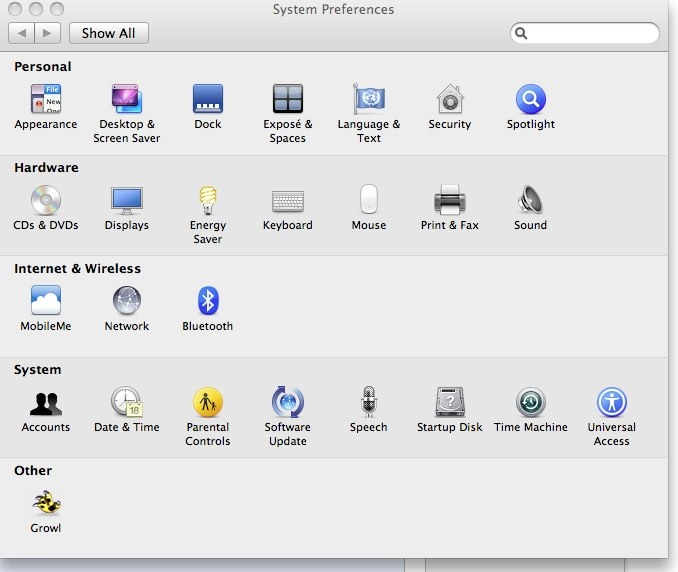Open the Software Update pane
678x572 pixels.
tap(287, 402)
